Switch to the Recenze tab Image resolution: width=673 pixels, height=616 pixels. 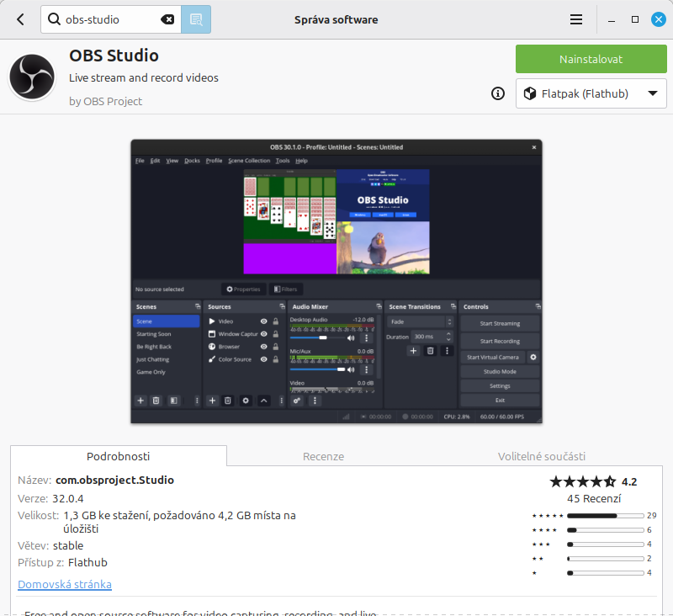(x=323, y=456)
